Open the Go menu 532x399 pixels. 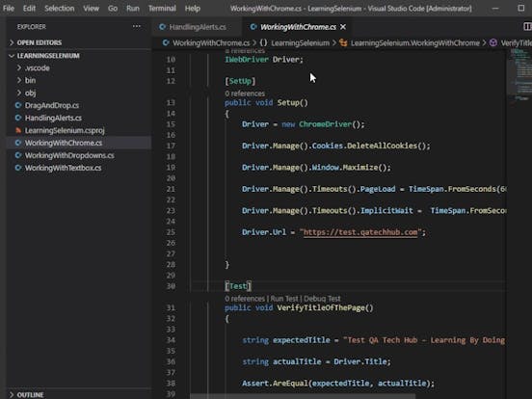(x=113, y=8)
